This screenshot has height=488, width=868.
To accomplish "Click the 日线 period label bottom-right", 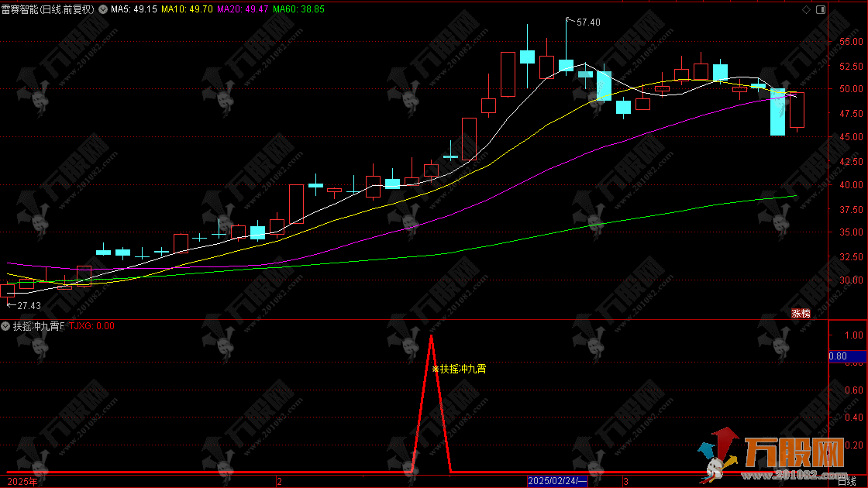I will pos(847,482).
